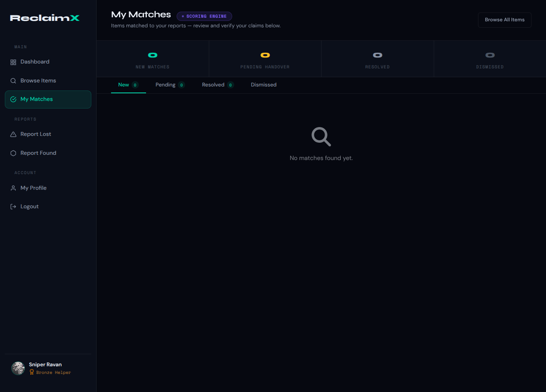This screenshot has width=546, height=392.
Task: Click the large search icon in empty state
Action: click(x=321, y=137)
